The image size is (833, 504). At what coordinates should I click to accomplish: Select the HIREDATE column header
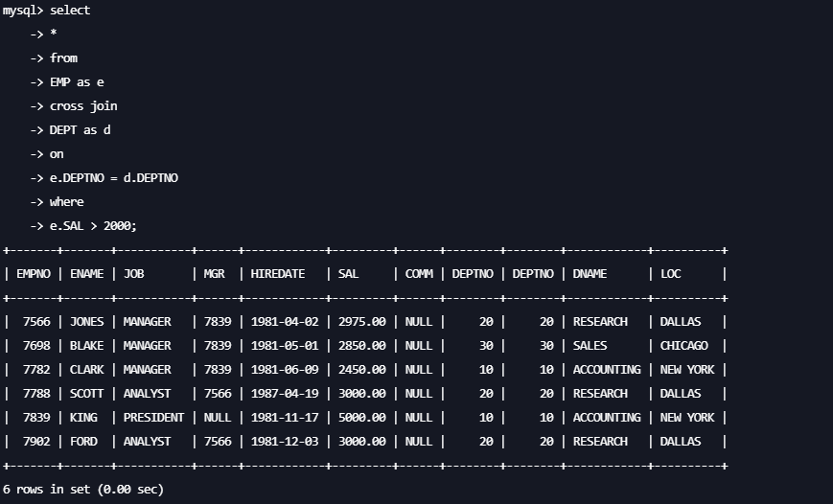pyautogui.click(x=278, y=273)
